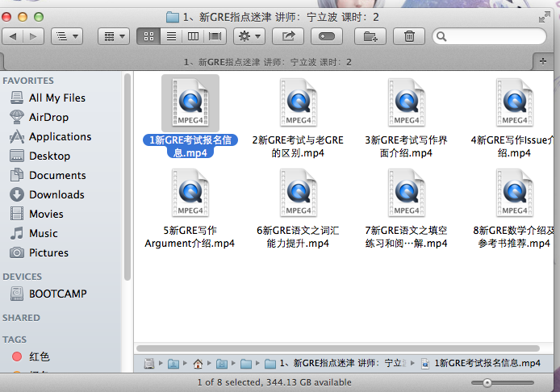Select file 4新GRE写作Issue介绍.mp4 icon
Image resolution: width=560 pixels, height=392 pixels.
pos(514,102)
